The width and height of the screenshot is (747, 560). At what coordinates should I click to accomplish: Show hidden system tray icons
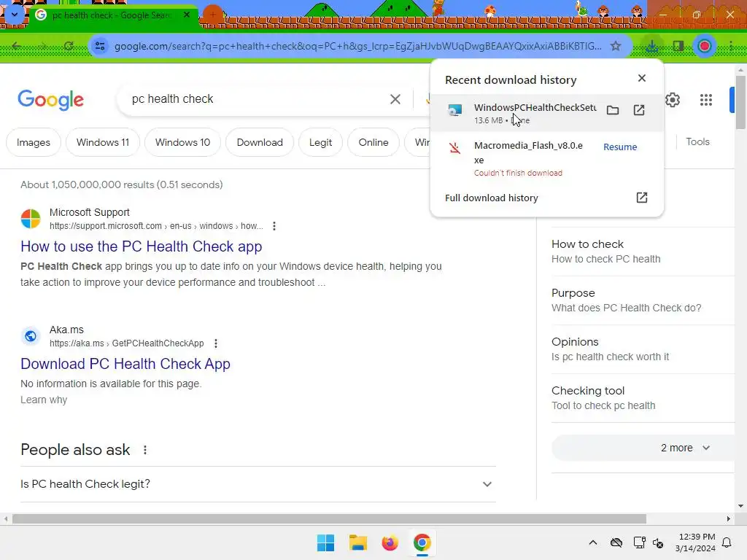592,542
